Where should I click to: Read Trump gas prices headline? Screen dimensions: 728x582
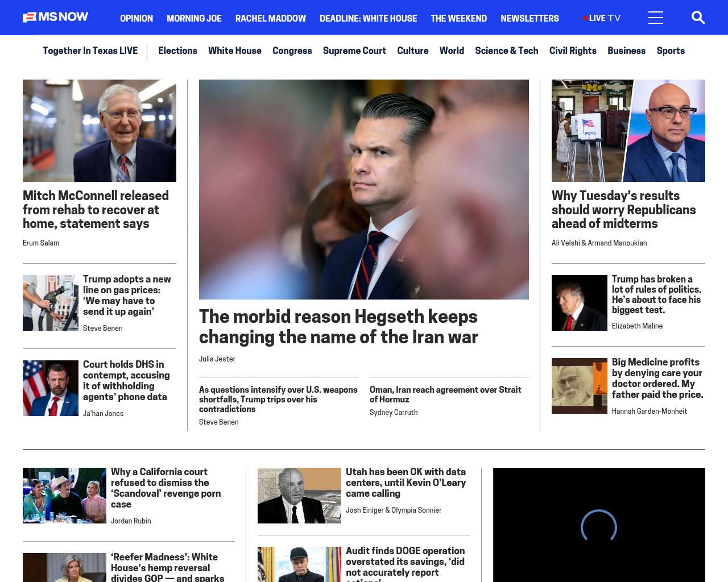click(x=127, y=295)
